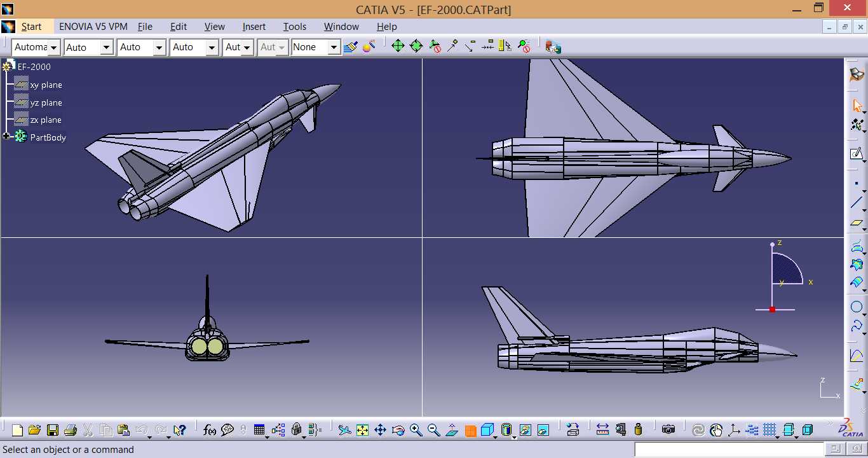The image size is (868, 458).
Task: Open the File menu
Action: point(145,27)
